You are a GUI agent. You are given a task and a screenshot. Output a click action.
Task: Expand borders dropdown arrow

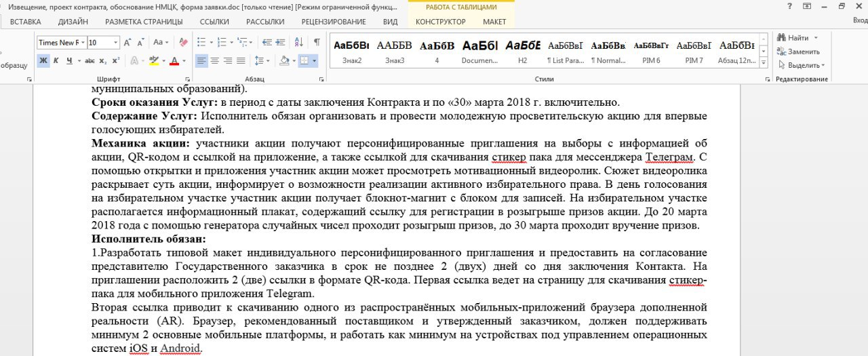(313, 61)
